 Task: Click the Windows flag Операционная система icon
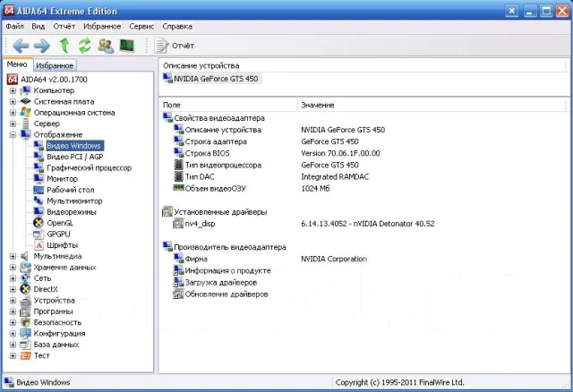pos(25,112)
